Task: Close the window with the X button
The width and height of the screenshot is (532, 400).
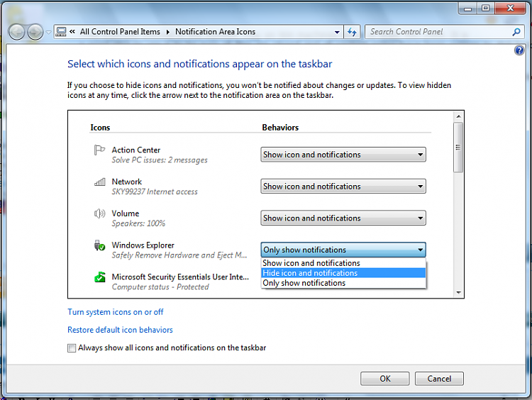Action: point(510,8)
